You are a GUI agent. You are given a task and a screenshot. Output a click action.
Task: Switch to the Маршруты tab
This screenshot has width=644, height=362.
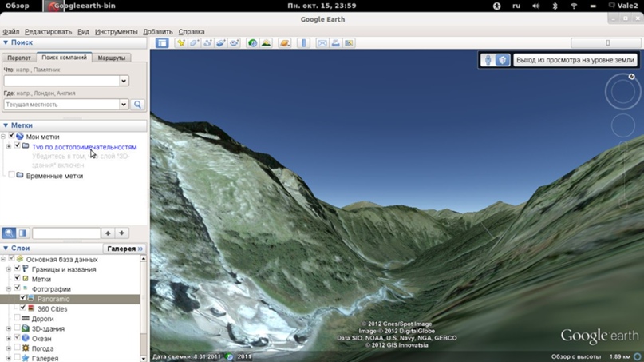112,58
